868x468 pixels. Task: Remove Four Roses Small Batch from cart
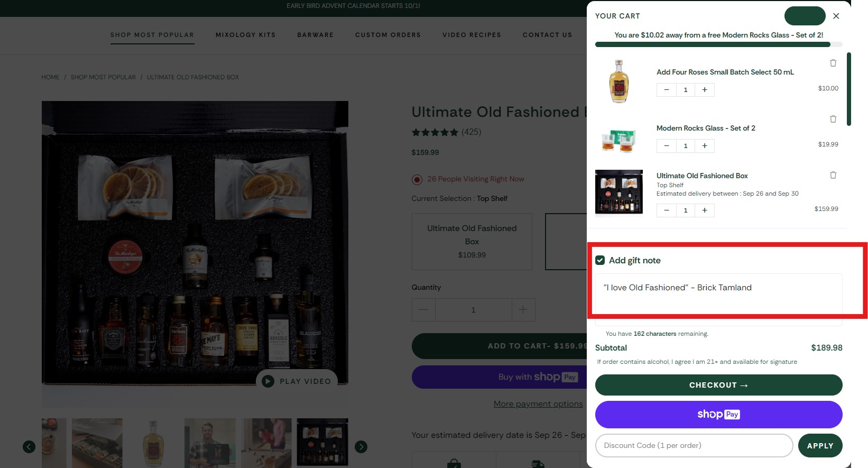[833, 63]
